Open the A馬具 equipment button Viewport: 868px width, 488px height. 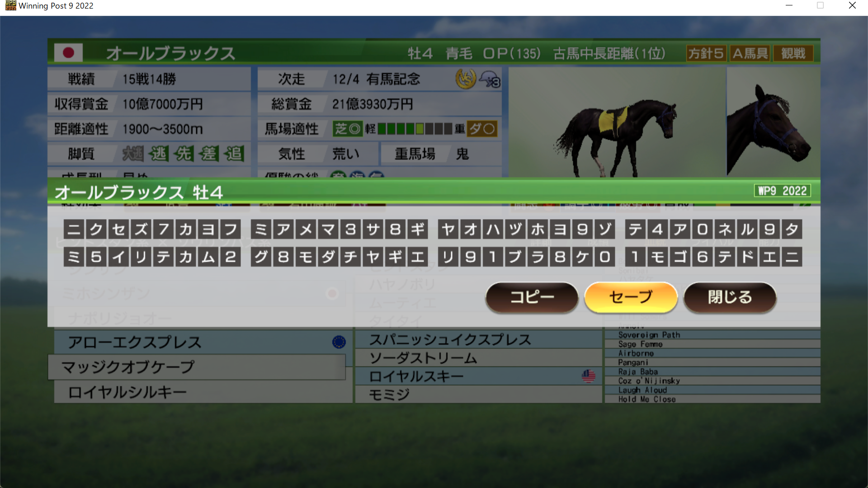pyautogui.click(x=750, y=53)
